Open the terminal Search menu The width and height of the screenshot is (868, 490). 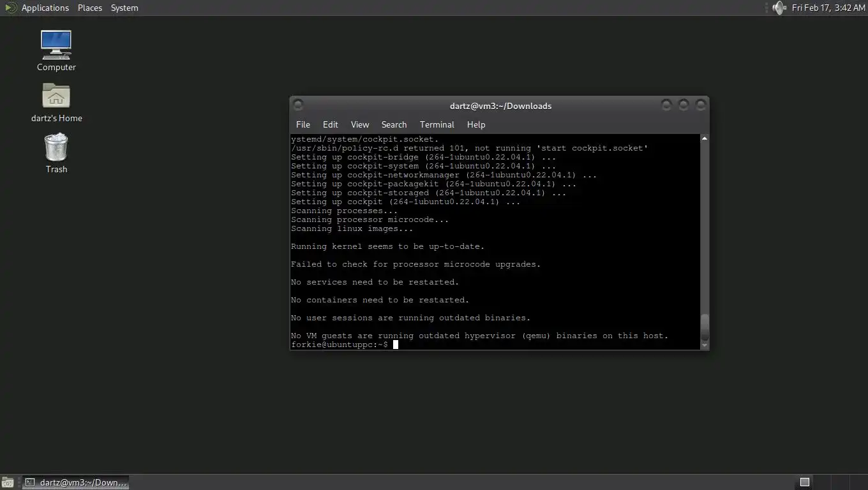coord(394,124)
